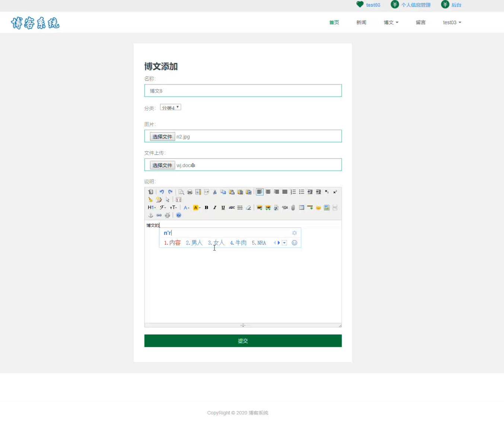Viewport: 504px width, 424px height.
Task: Click the print icon in editor toolbar
Action: 189,192
